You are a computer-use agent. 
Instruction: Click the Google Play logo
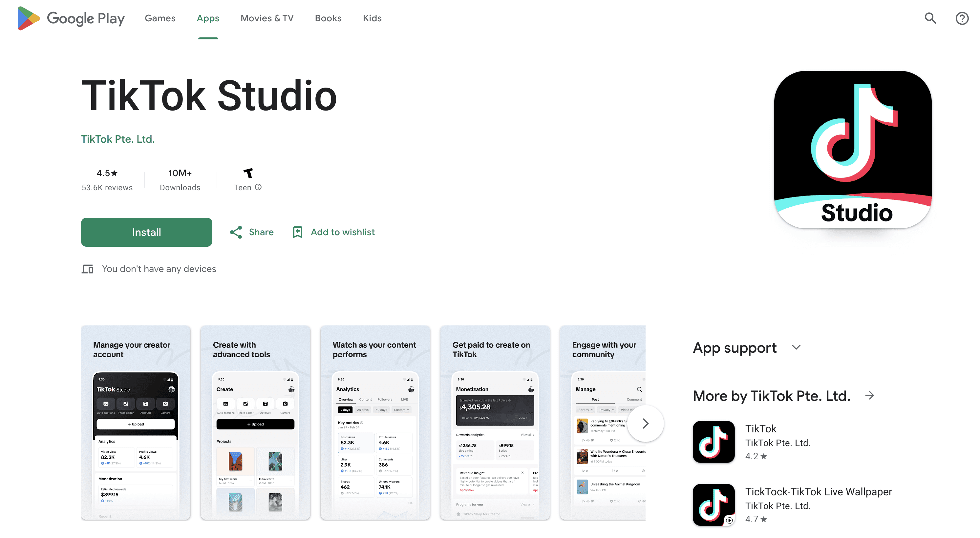[71, 18]
